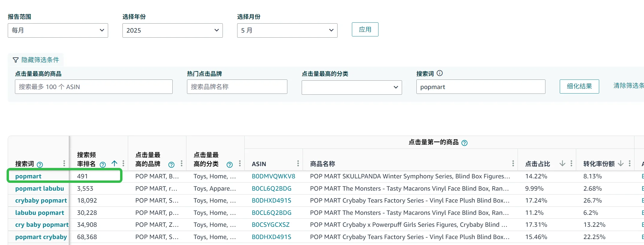Open the 选择年份 dropdown showing 2025
Screen dimensions: 644x245
pyautogui.click(x=173, y=30)
